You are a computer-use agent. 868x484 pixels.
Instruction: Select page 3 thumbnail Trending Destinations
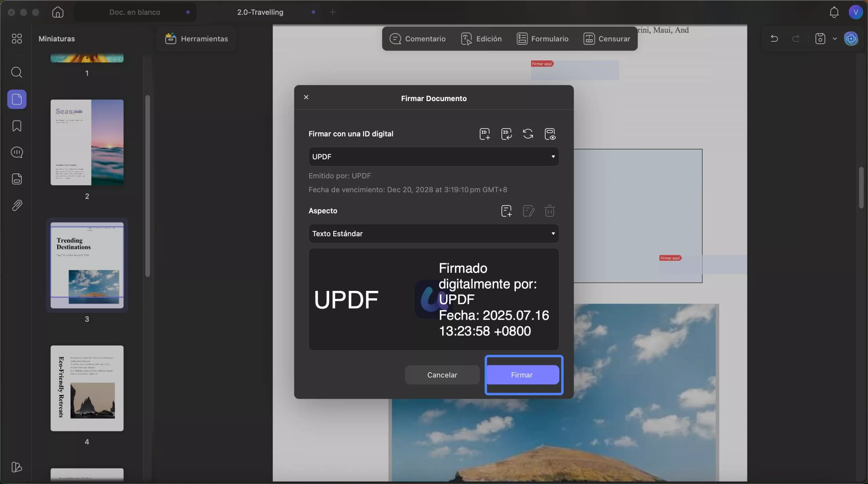point(87,265)
